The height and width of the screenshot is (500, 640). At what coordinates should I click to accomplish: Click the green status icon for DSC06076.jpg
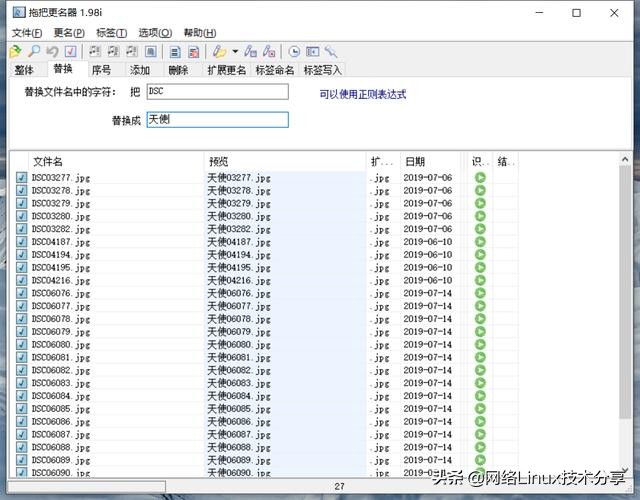click(480, 293)
